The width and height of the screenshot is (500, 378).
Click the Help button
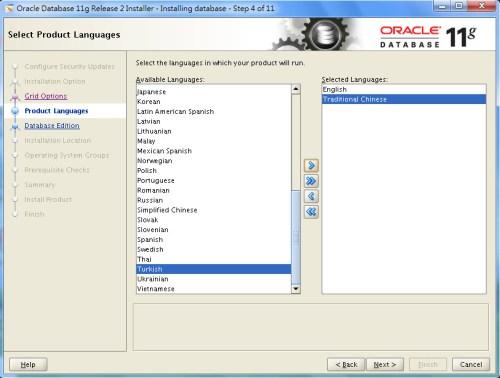tap(28, 365)
